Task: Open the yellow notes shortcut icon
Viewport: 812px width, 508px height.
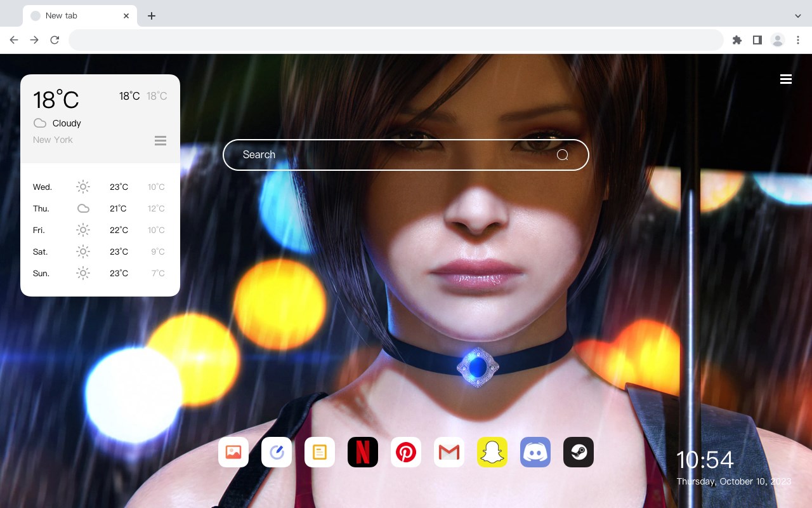Action: [320, 452]
